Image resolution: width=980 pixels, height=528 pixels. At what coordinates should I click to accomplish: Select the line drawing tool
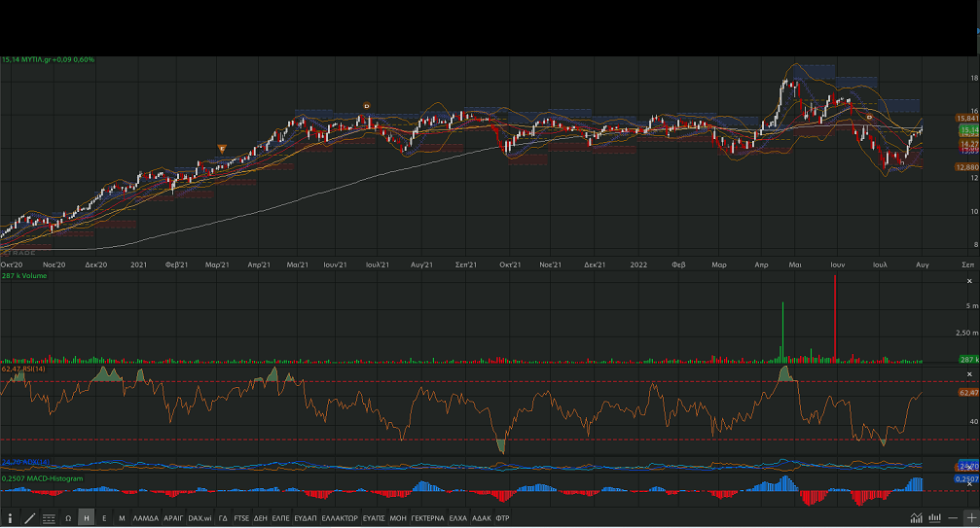(29, 518)
